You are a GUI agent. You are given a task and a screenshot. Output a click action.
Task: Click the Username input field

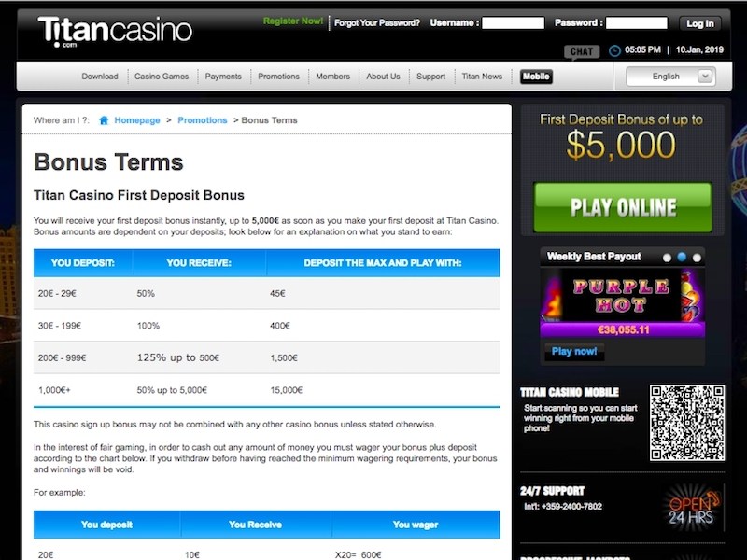click(x=514, y=22)
